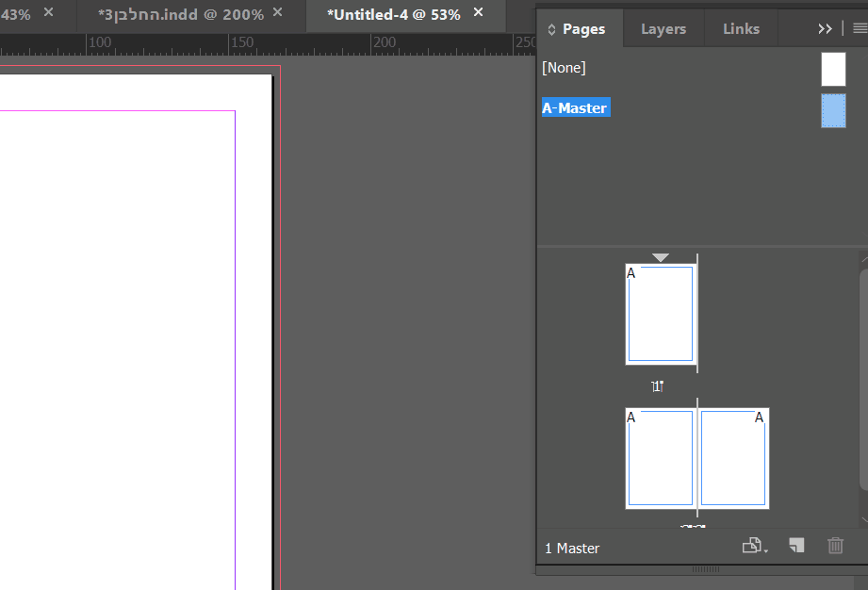Click the section start marker above page 1
This screenshot has height=590, width=868.
(x=661, y=257)
